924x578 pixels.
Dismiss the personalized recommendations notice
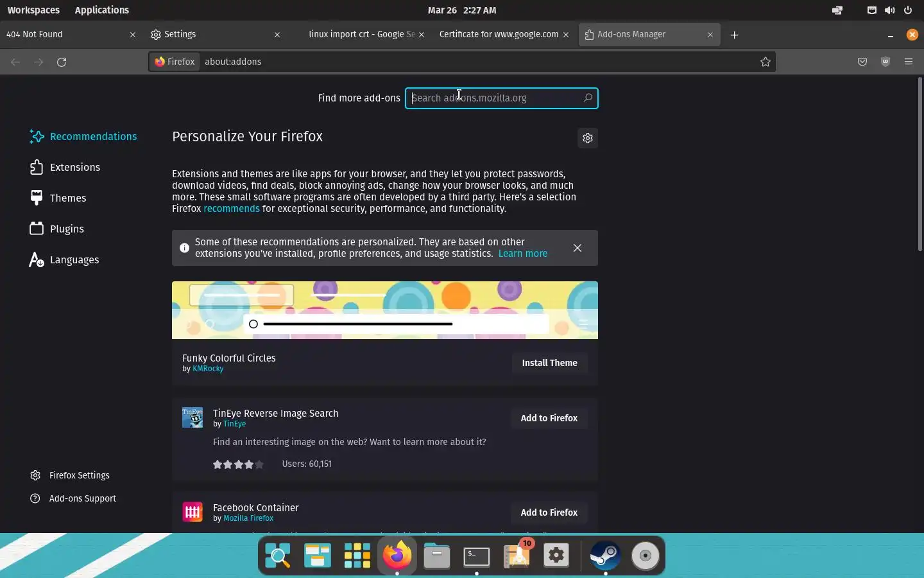click(577, 248)
